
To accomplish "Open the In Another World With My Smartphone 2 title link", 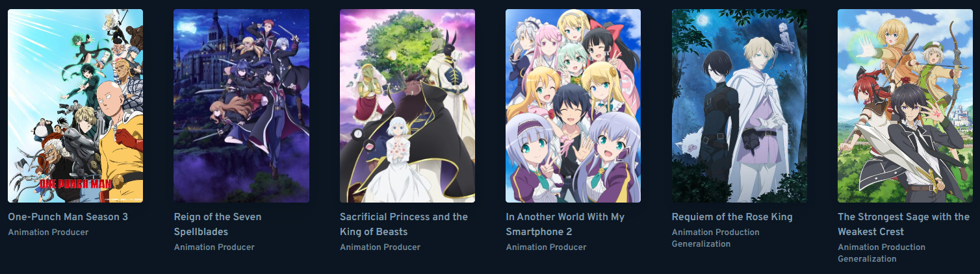I will pos(565,224).
